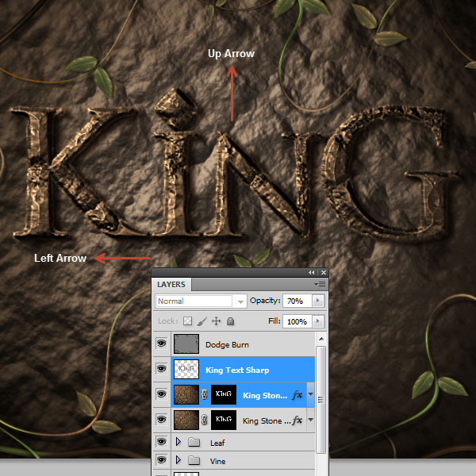The height and width of the screenshot is (476, 476).
Task: Open fx effects on selected King Ston... layer
Action: tap(297, 394)
